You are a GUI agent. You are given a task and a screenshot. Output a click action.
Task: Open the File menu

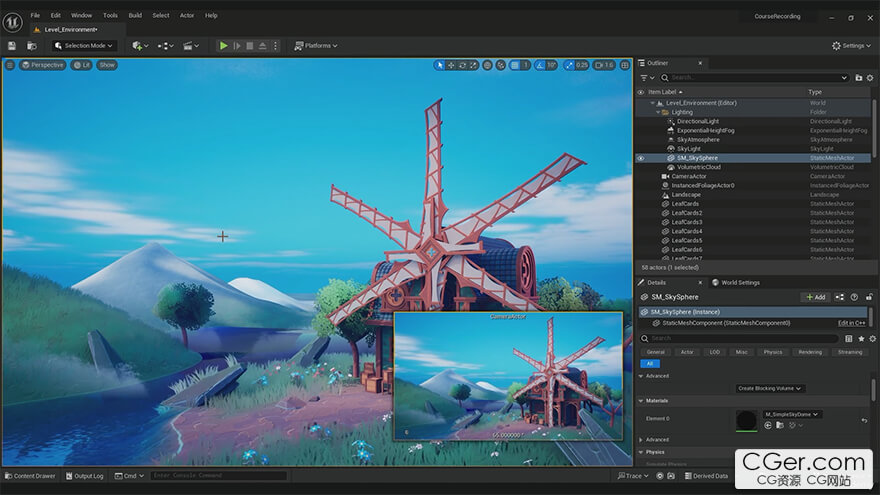35,16
